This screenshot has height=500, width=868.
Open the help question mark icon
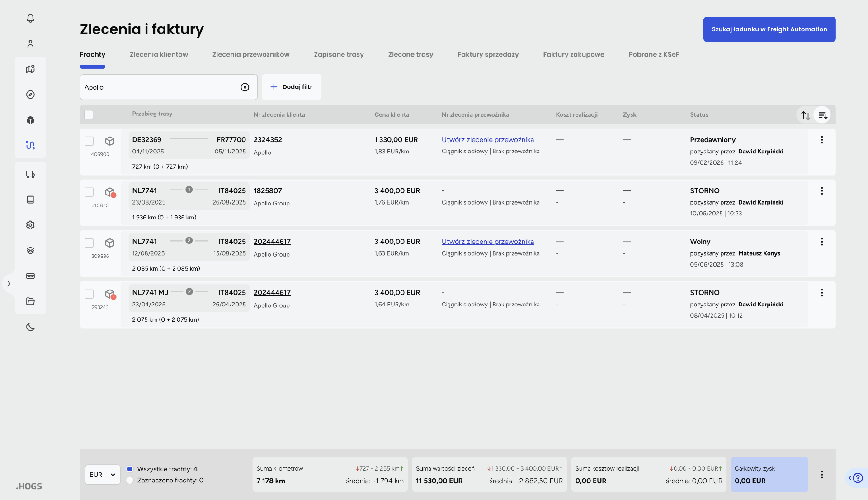click(x=858, y=478)
